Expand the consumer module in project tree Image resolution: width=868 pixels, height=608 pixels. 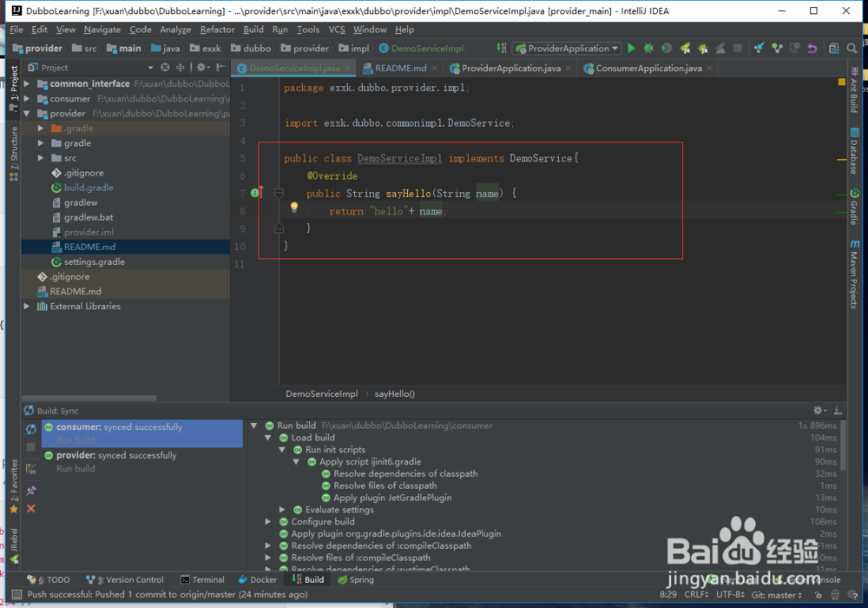(26, 98)
